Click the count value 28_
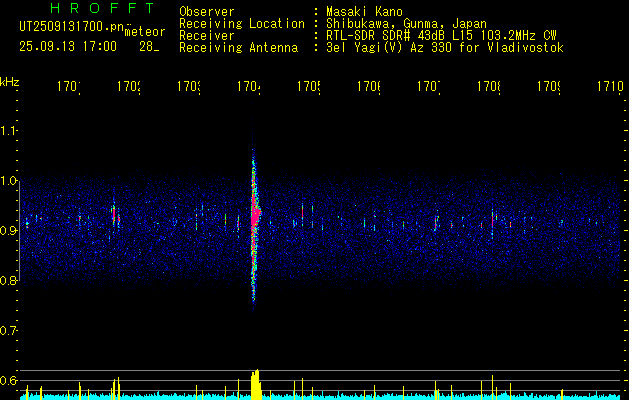Viewport: 629px width, 400px height. (149, 47)
